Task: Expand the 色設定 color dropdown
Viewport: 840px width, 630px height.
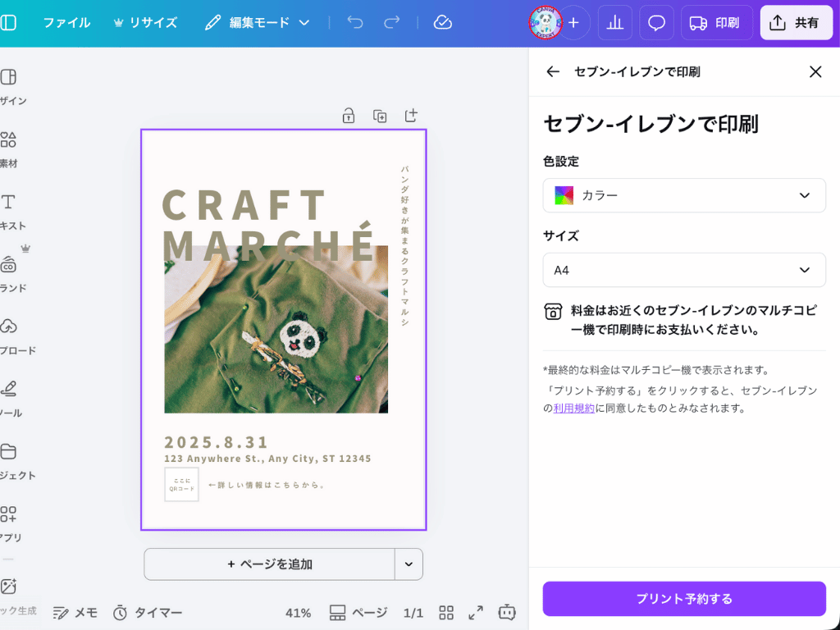Action: coord(683,195)
